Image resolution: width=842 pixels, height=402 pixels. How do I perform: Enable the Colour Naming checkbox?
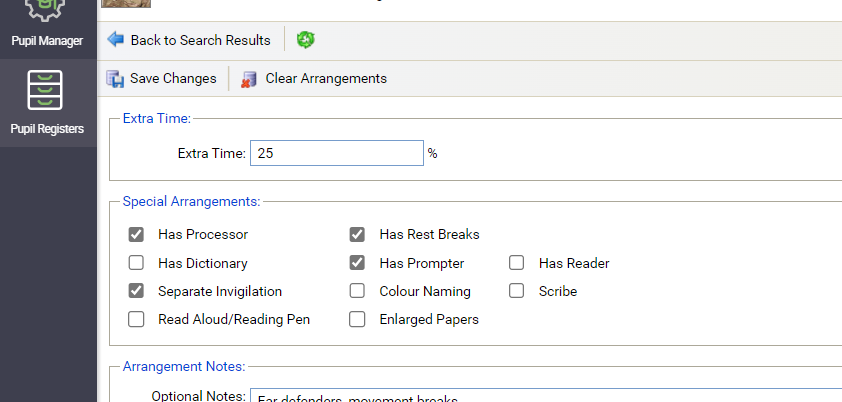coord(357,292)
